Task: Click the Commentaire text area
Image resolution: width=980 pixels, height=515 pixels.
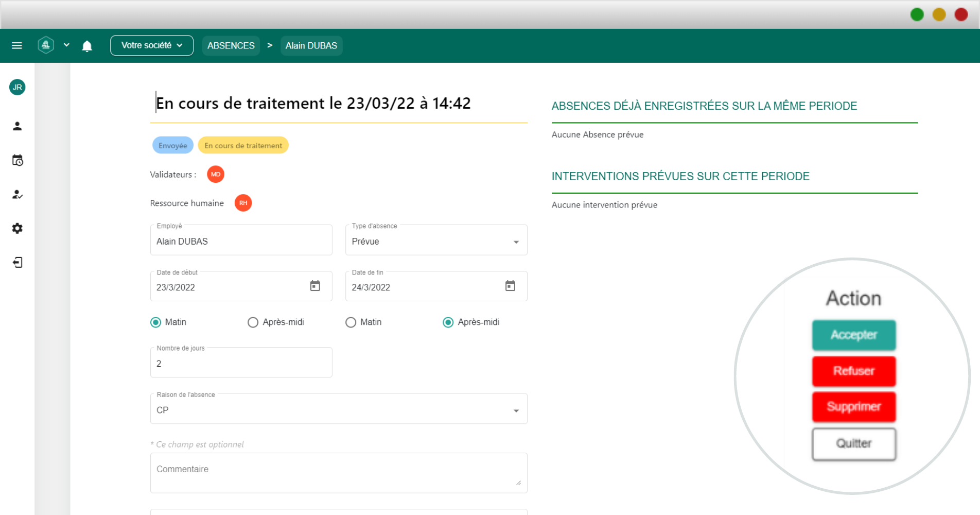Action: pyautogui.click(x=339, y=473)
